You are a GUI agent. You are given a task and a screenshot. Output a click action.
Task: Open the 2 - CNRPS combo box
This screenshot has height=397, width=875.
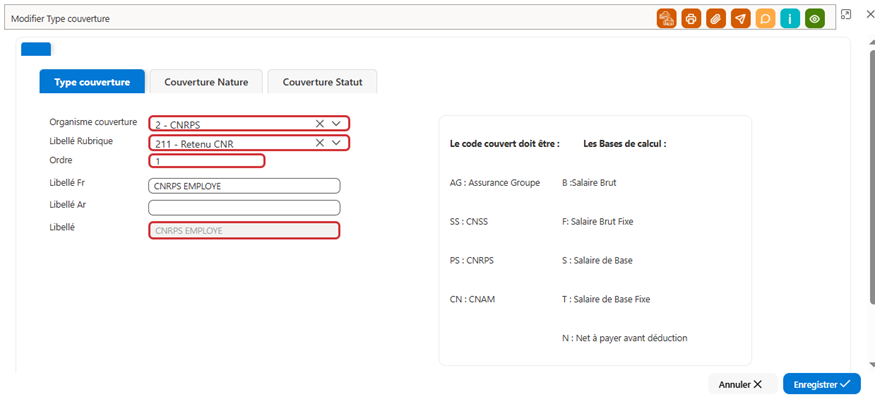[x=249, y=123]
